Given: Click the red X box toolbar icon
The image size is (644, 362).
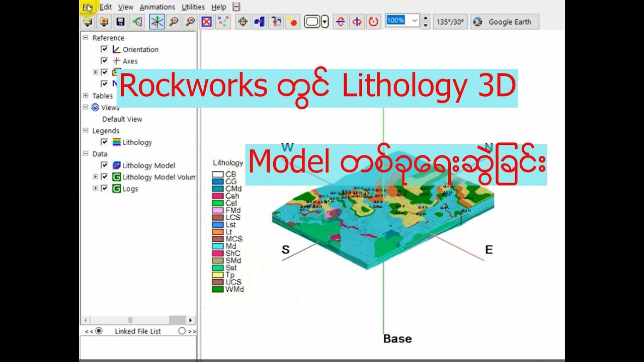Looking at the screenshot, I should coord(206,22).
